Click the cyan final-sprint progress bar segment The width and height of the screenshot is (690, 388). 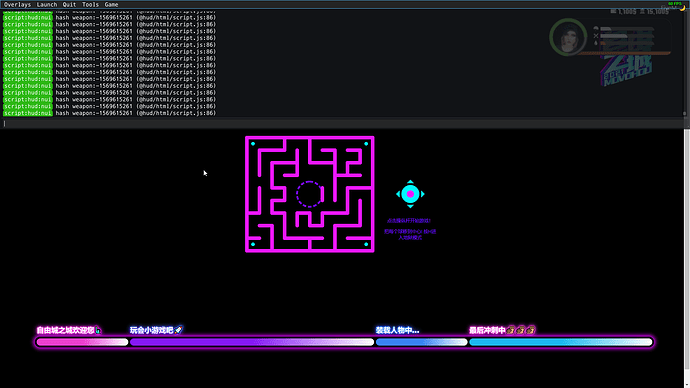pyautogui.click(x=561, y=342)
